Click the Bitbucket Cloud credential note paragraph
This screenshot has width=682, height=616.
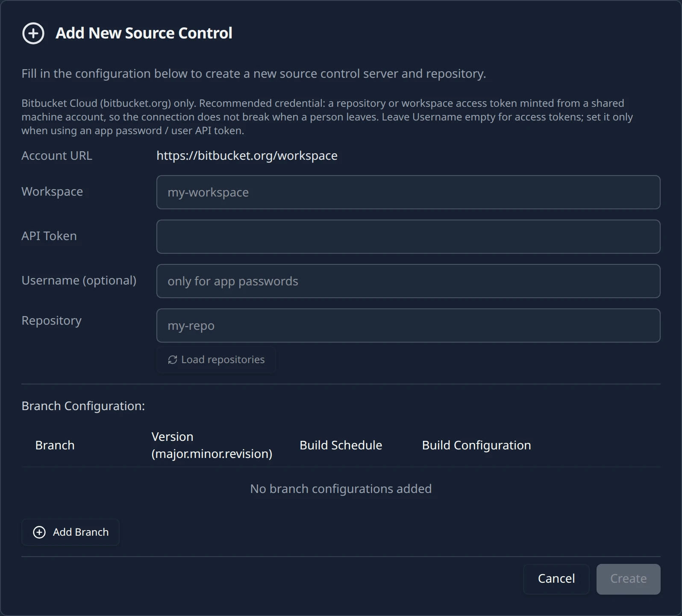coord(327,117)
